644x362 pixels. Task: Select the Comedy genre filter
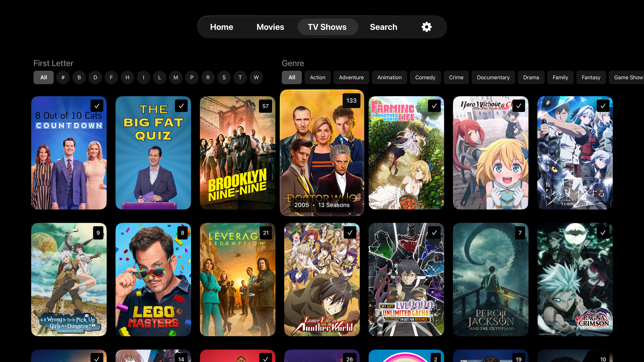click(x=425, y=77)
